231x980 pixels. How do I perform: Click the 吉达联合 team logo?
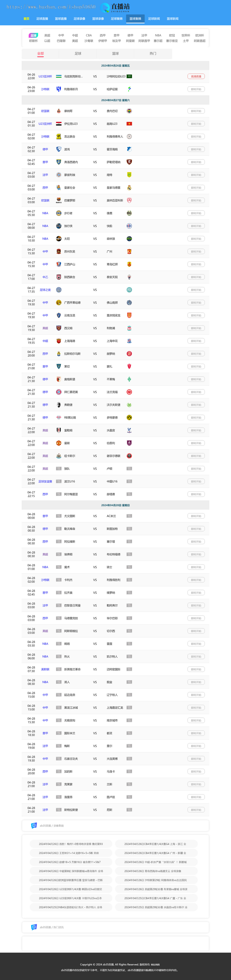(59, 137)
